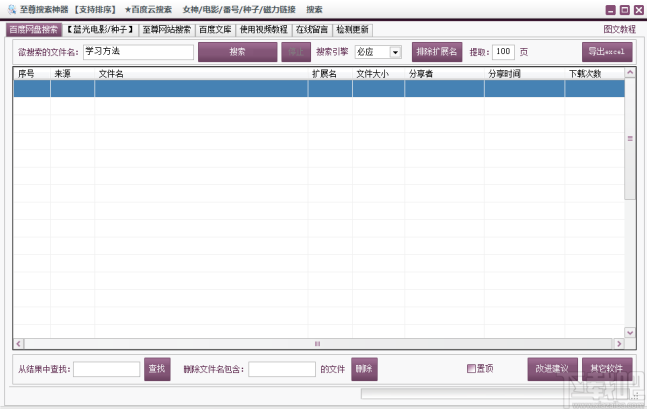
Task: Click the 排除扩展名 button
Action: [437, 51]
